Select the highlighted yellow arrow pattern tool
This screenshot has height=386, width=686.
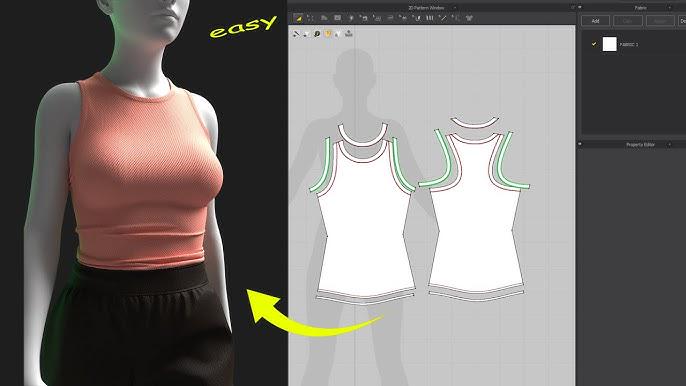(x=299, y=18)
